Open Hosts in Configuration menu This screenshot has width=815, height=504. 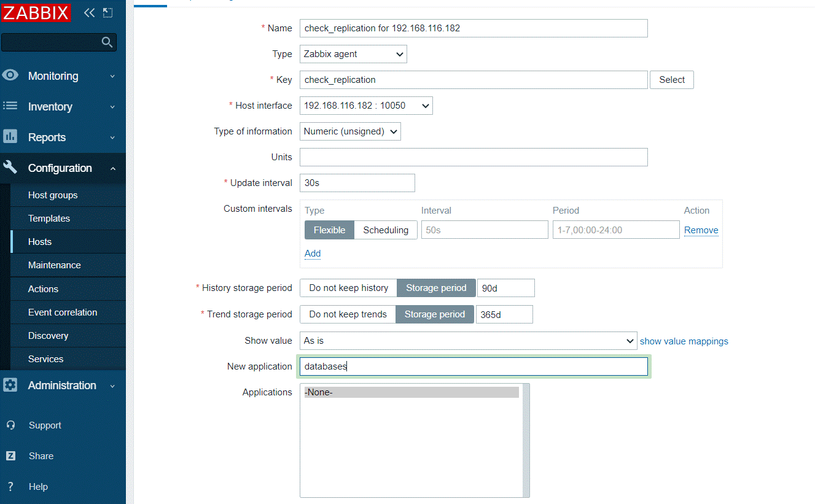(x=68, y=242)
